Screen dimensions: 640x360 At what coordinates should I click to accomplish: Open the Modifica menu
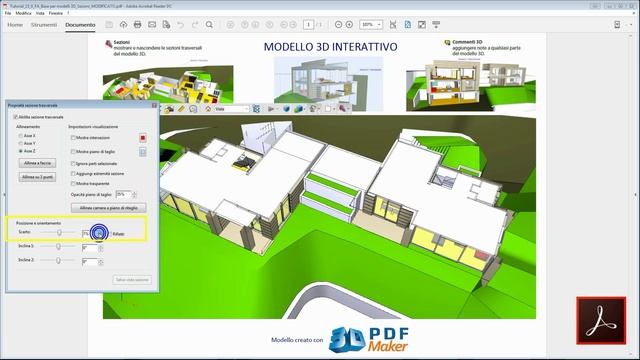coord(23,13)
